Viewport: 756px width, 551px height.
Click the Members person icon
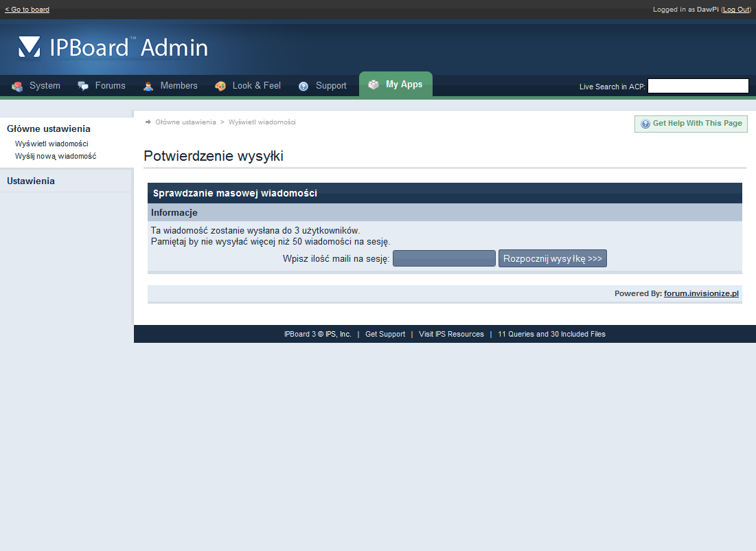tap(148, 86)
